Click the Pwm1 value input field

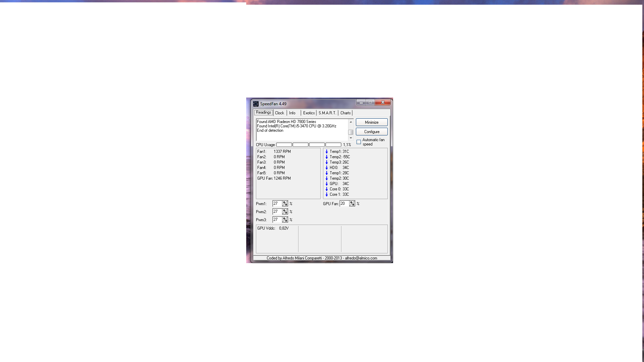click(x=277, y=203)
